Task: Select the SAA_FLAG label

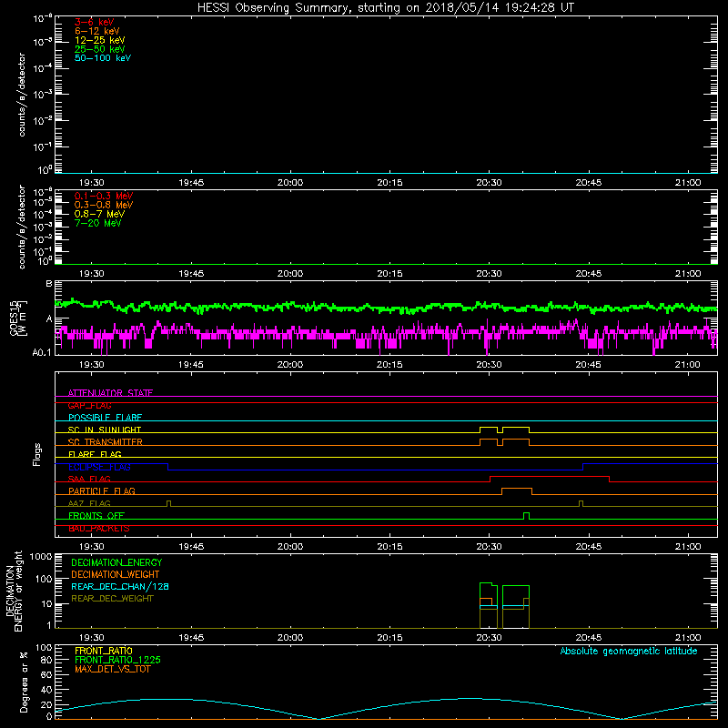Action: tap(89, 479)
